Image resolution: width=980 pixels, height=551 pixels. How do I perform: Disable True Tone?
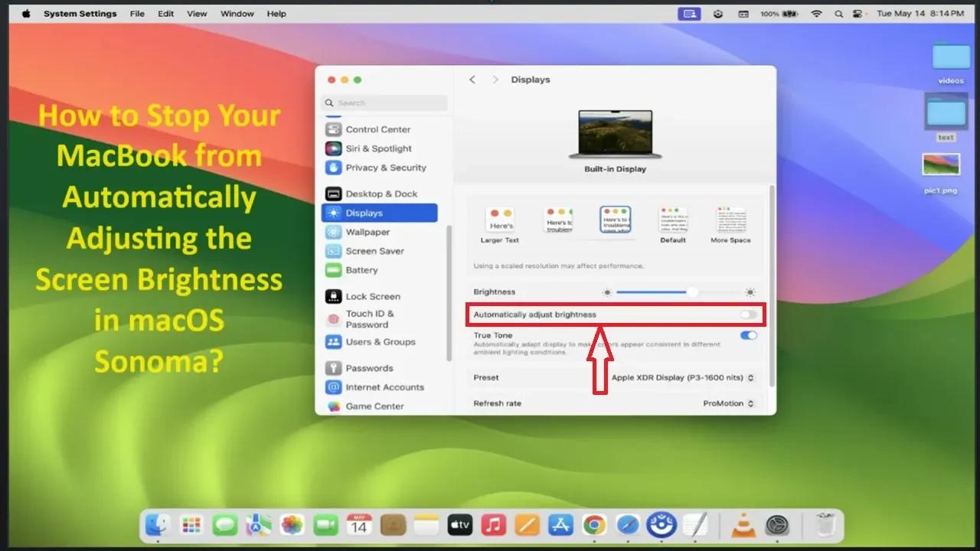(748, 335)
